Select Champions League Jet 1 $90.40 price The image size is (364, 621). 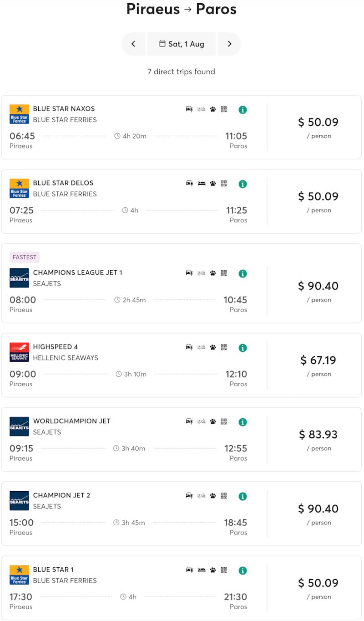(318, 286)
